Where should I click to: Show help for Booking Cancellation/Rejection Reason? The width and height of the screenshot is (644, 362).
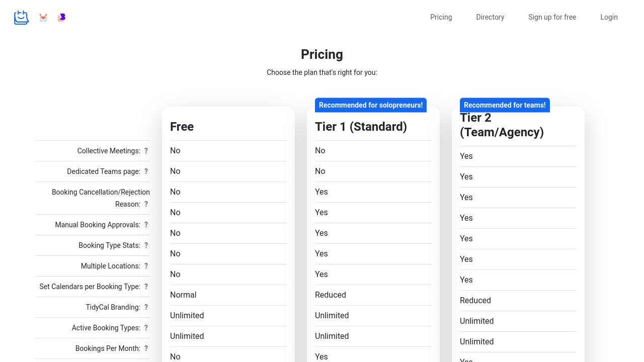click(x=146, y=204)
